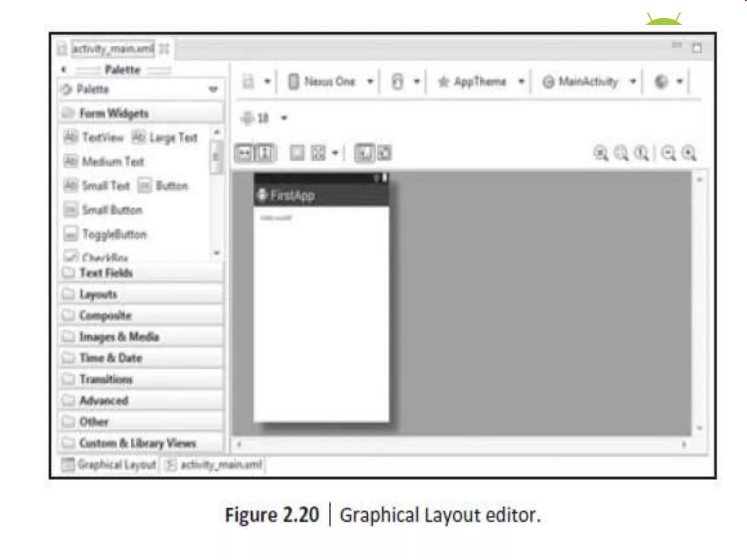Open the MainActivity dropdown arrow
Screen dimensions: 747x560
(633, 81)
